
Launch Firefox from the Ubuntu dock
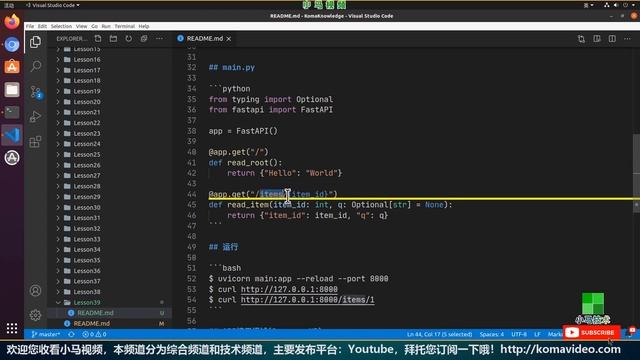coord(12,21)
